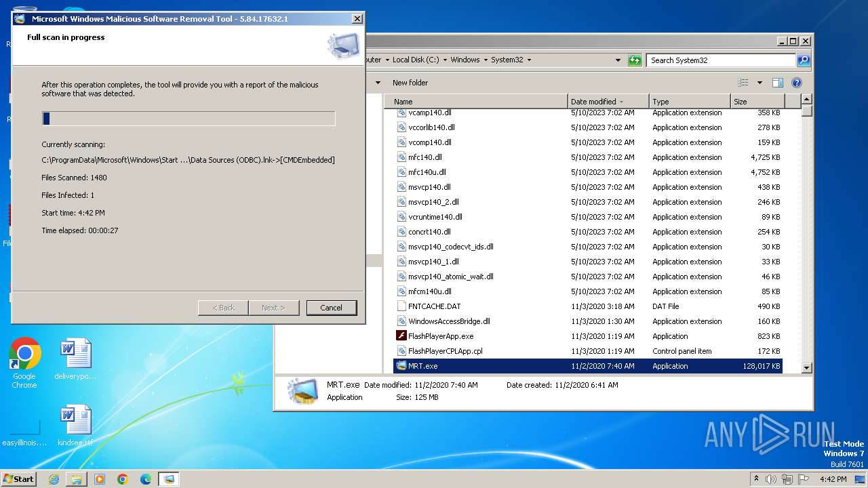The height and width of the screenshot is (488, 868).
Task: Expand the System32 breadcrumb dropdown arrow
Action: 530,60
